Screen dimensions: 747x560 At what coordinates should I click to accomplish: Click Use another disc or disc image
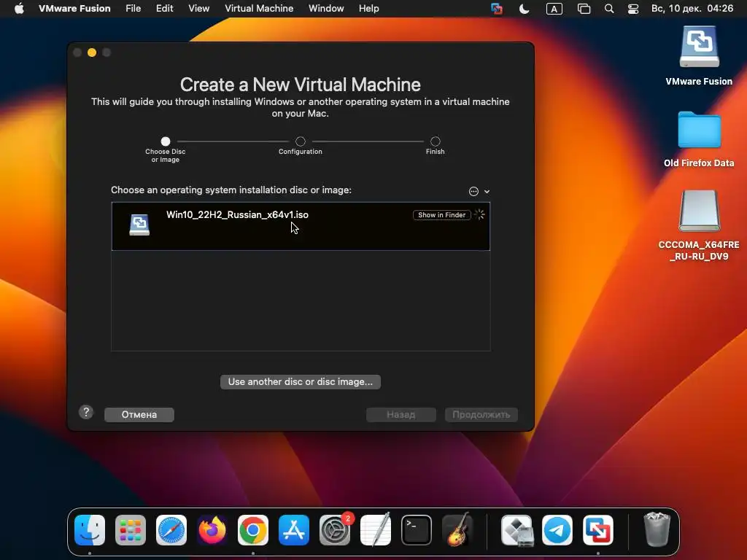tap(300, 382)
